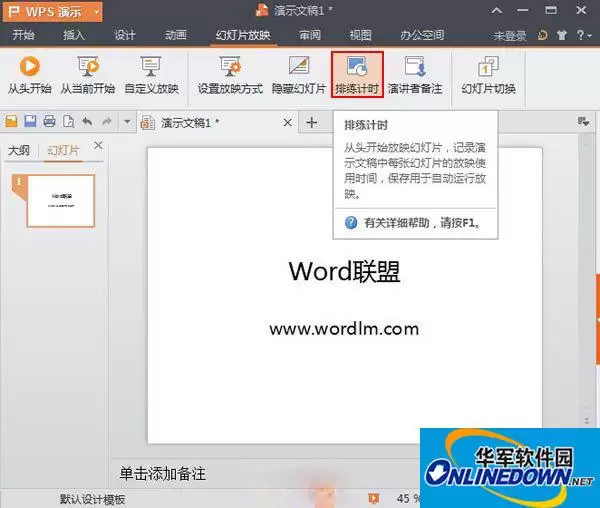The image size is (600, 508).
Task: Click the undo arrow
Action: tap(87, 122)
